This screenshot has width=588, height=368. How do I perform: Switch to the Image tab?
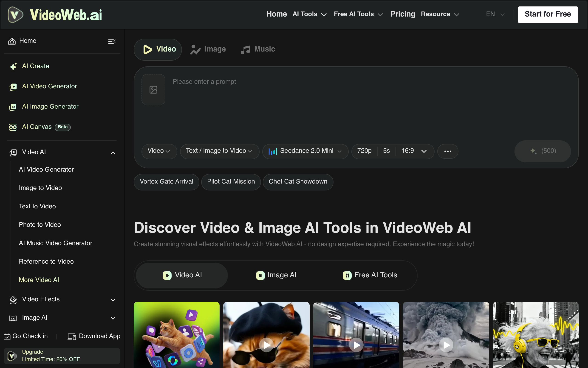click(x=208, y=49)
